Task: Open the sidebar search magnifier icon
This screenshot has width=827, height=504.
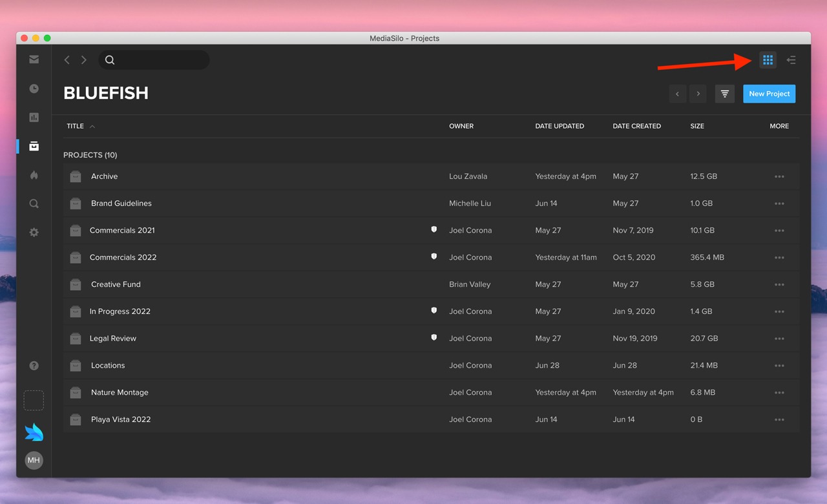Action: click(34, 204)
